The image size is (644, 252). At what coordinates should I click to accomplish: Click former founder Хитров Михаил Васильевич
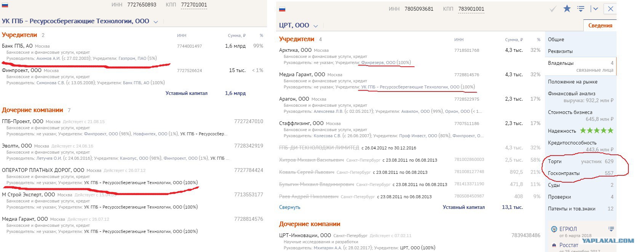point(312,160)
